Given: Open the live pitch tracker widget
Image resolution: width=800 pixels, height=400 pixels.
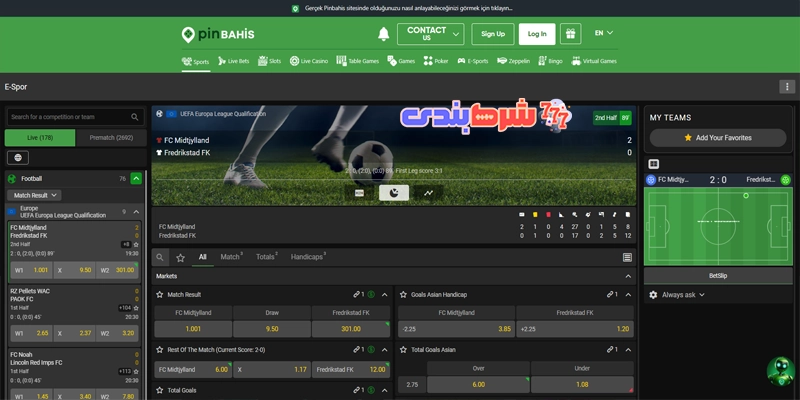Looking at the screenshot, I should coord(718,226).
